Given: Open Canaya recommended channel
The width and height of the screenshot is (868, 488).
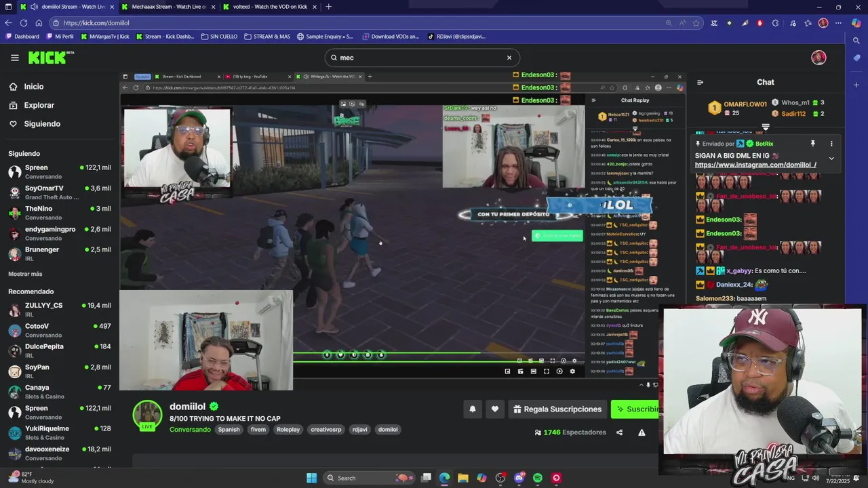Looking at the screenshot, I should [x=60, y=392].
